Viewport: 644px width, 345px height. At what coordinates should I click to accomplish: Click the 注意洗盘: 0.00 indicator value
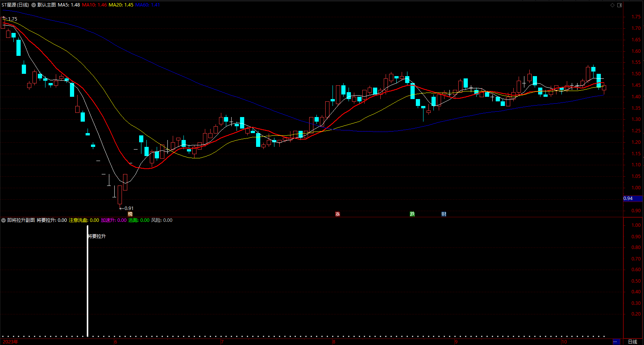point(84,220)
